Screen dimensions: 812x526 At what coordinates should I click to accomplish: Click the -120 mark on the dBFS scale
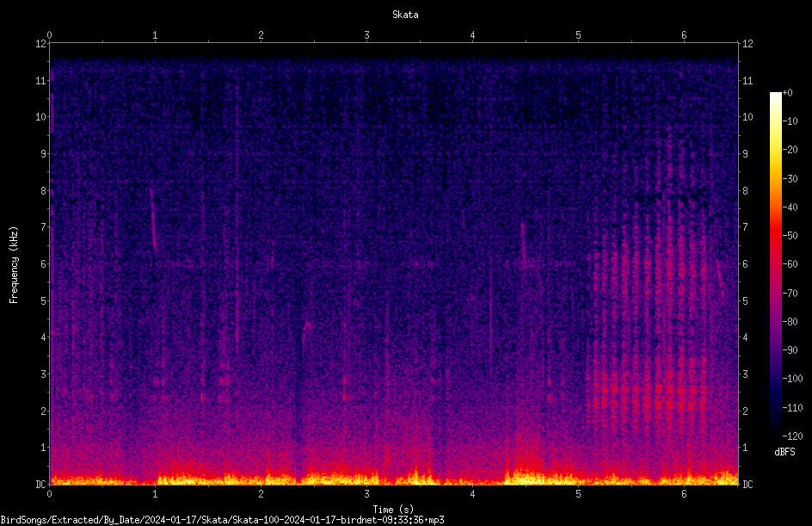click(x=792, y=436)
